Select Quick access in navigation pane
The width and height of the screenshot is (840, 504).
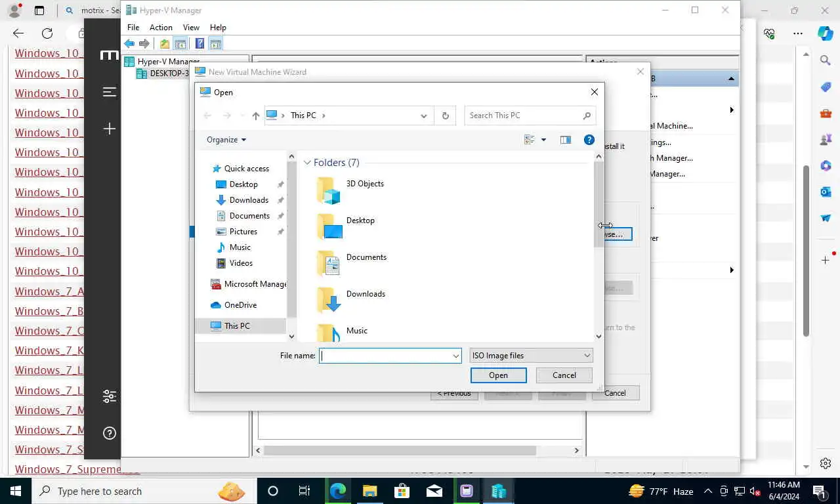[247, 169]
